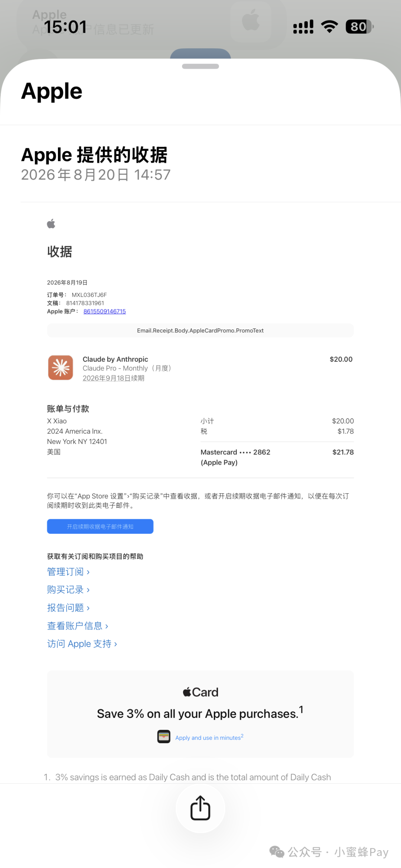Select order number MXL036TJ6F
The width and height of the screenshot is (401, 868).
tap(89, 295)
